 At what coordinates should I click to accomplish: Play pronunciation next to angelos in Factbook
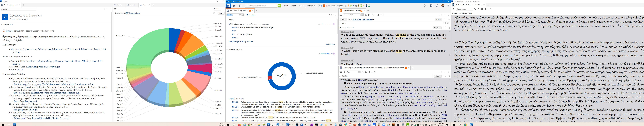point(41,16)
